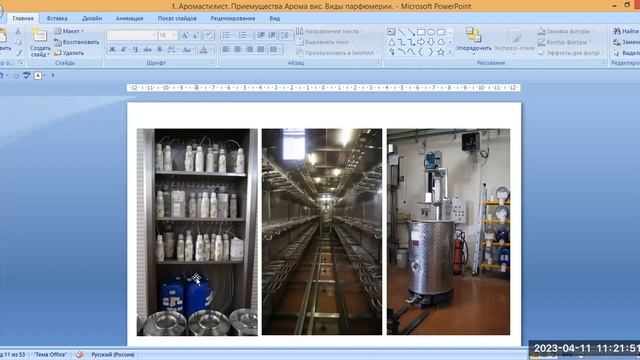Viewport: 640px width, 360px height.
Task: Select the Arrow line shape
Action: 411,32
